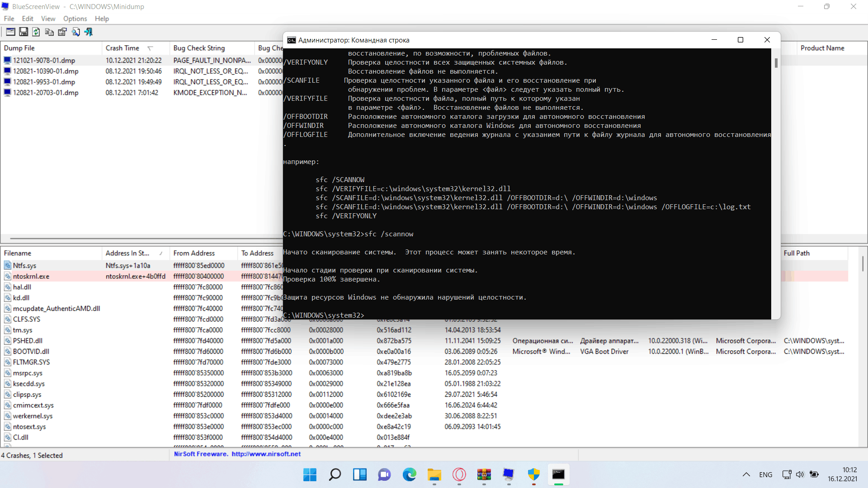868x488 pixels.
Task: Click the View menu in BlueScreenView
Action: pos(47,19)
